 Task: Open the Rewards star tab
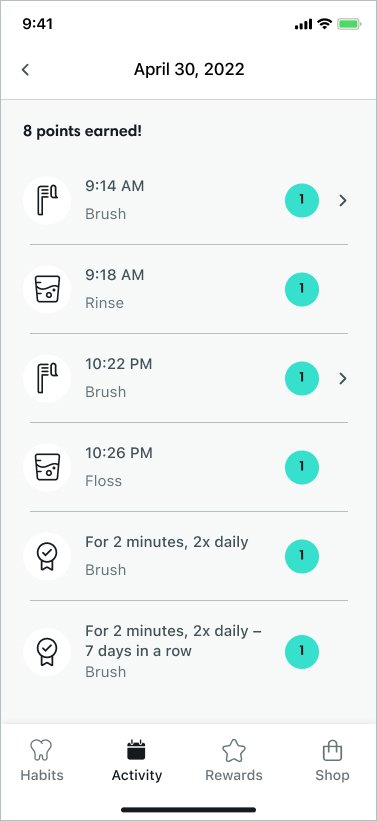(234, 760)
